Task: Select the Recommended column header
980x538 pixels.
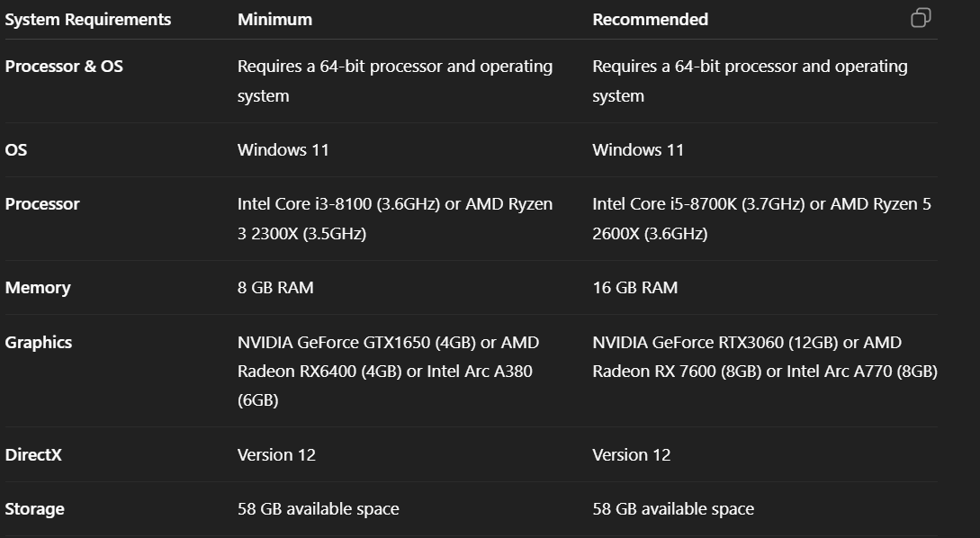Action: click(650, 19)
